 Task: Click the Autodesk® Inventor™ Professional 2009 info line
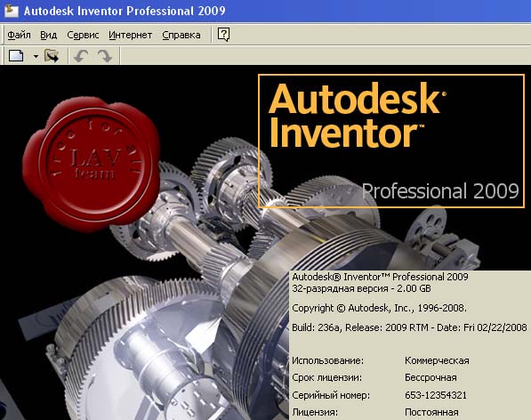380,277
